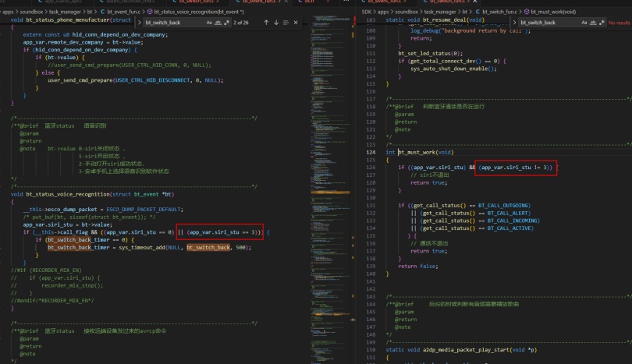Jump via sticky header bt_resume_deal
Viewport: 632px width, 364px height.
point(435,19)
